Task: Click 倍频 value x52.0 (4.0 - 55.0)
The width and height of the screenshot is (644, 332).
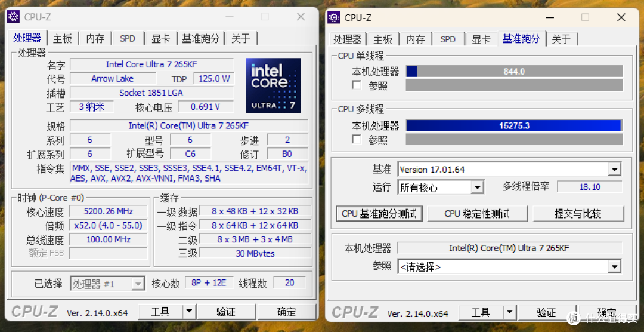Action: coord(109,226)
